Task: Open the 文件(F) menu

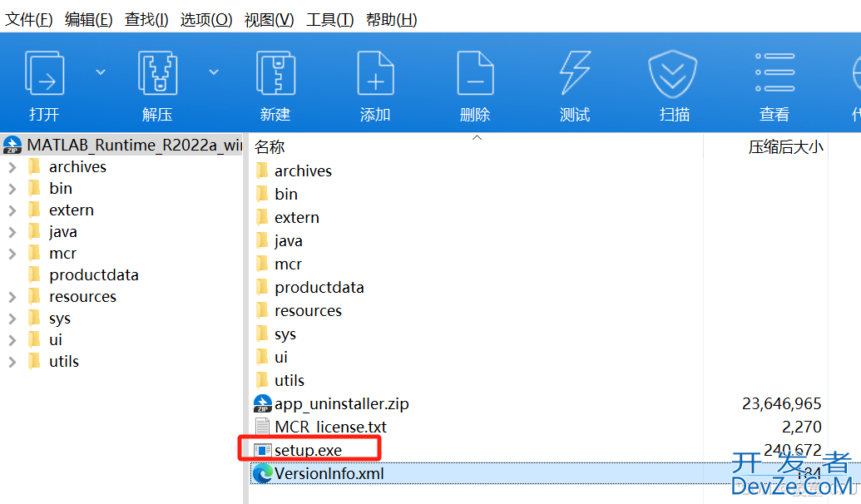Action: pyautogui.click(x=28, y=20)
